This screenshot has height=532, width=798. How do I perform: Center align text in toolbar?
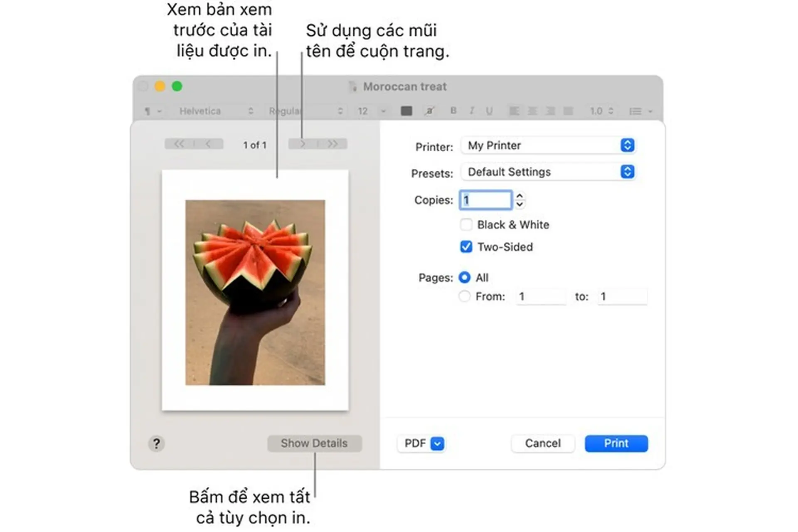tap(532, 111)
